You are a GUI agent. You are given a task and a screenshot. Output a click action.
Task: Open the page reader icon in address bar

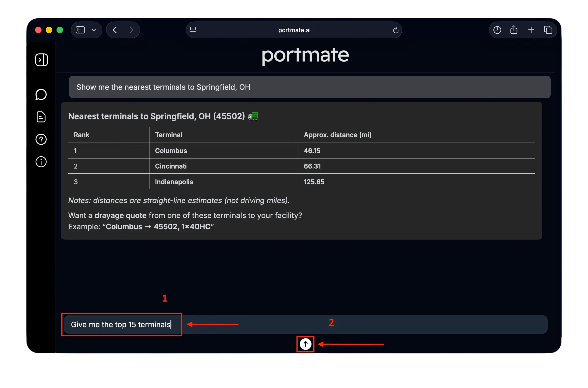pyautogui.click(x=193, y=30)
